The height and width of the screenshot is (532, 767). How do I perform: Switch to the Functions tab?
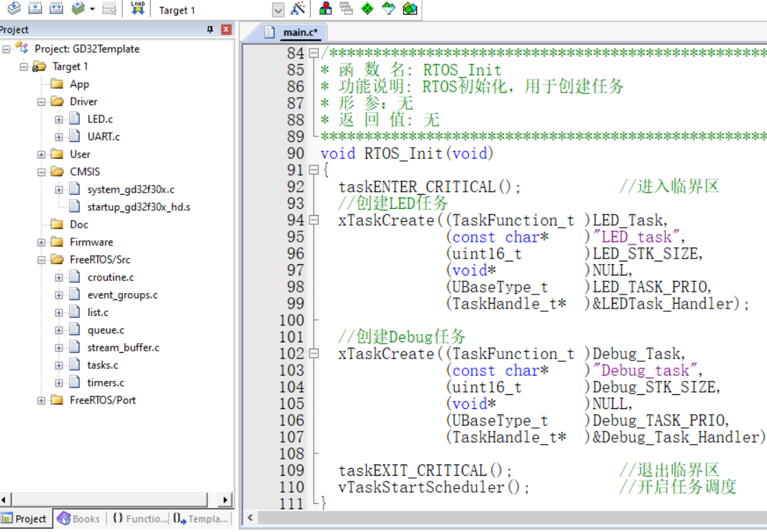139,519
